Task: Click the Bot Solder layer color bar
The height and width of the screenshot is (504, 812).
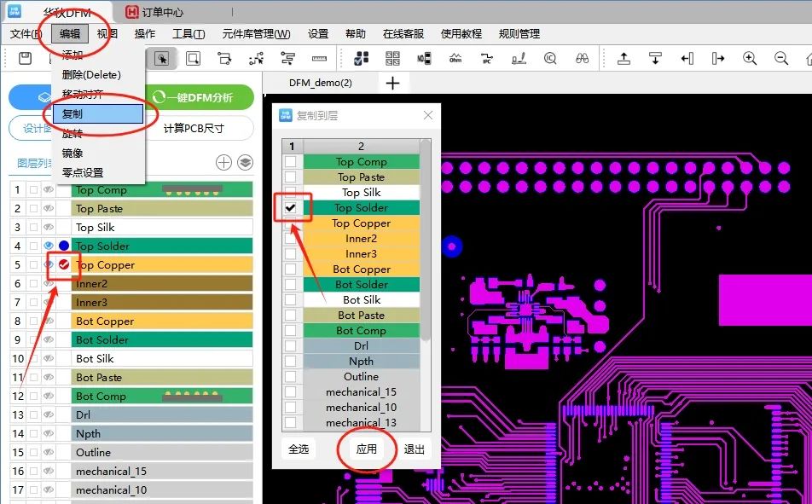Action: 161,339
